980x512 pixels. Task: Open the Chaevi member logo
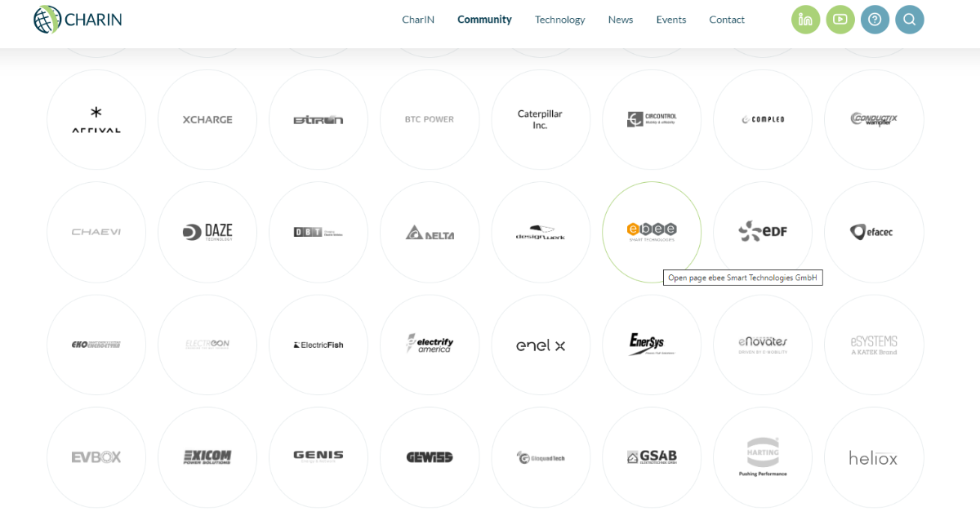96,232
